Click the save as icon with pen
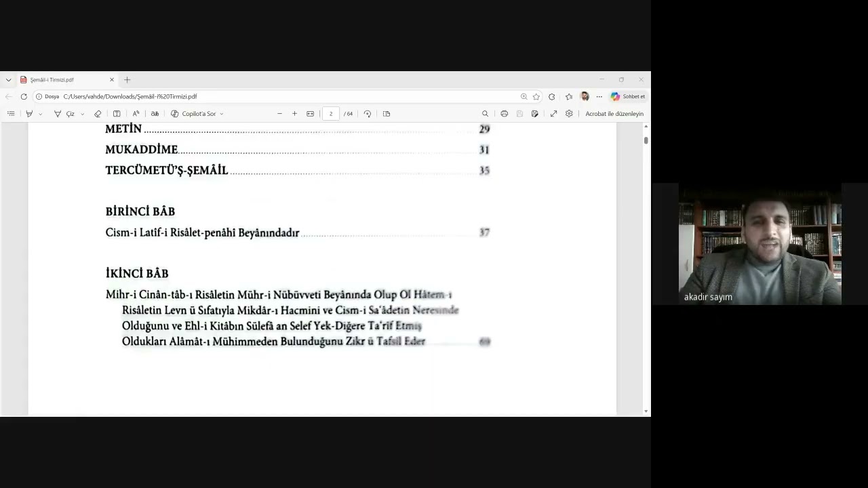Screen dimensions: 868x488 (535, 114)
